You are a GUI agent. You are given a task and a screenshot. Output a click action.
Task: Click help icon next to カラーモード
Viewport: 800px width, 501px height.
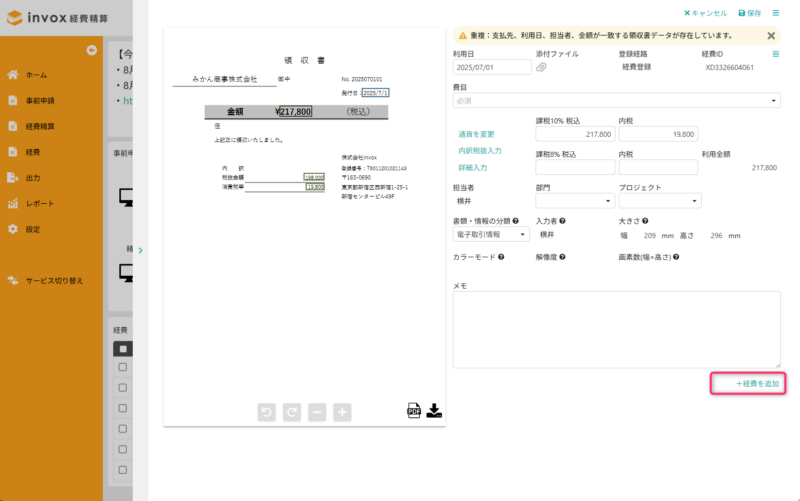[x=501, y=257]
